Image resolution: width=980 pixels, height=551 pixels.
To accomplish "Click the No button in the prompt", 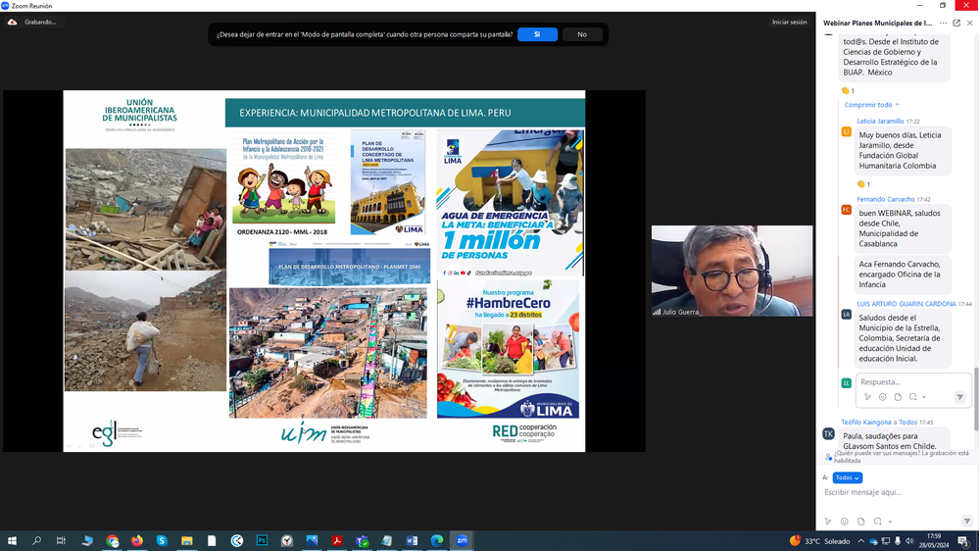I will (x=582, y=34).
